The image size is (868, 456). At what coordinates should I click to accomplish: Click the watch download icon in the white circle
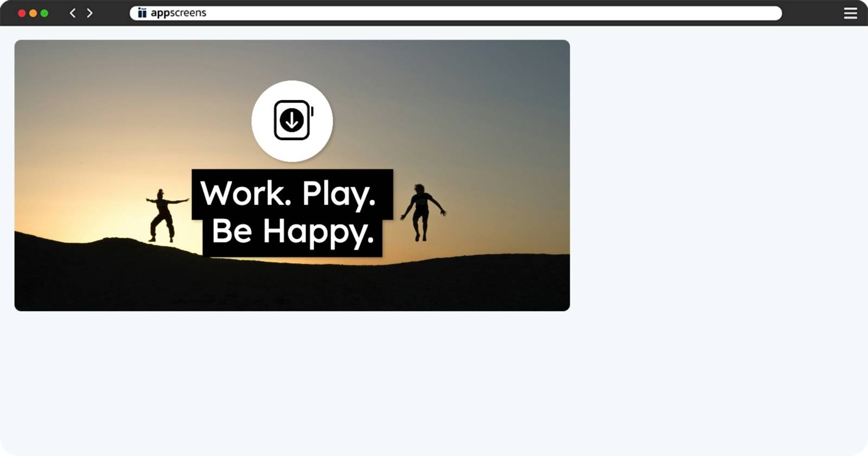pos(293,120)
